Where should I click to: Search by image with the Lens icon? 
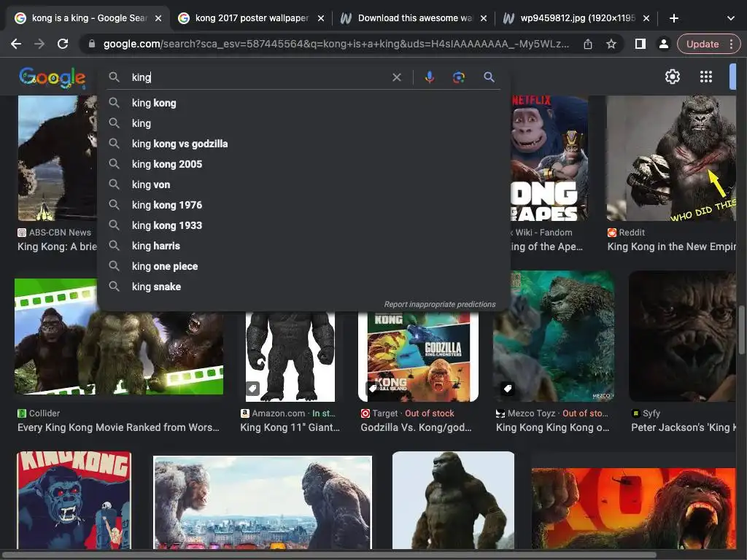click(458, 77)
